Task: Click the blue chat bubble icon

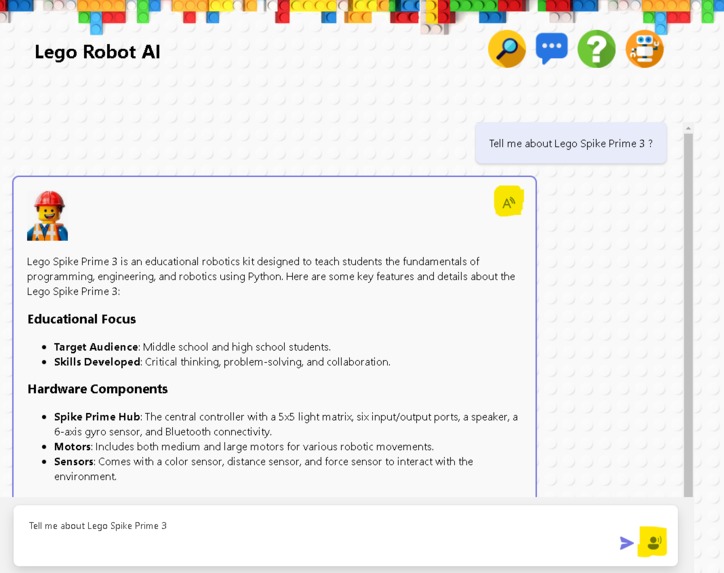Action: (x=552, y=48)
